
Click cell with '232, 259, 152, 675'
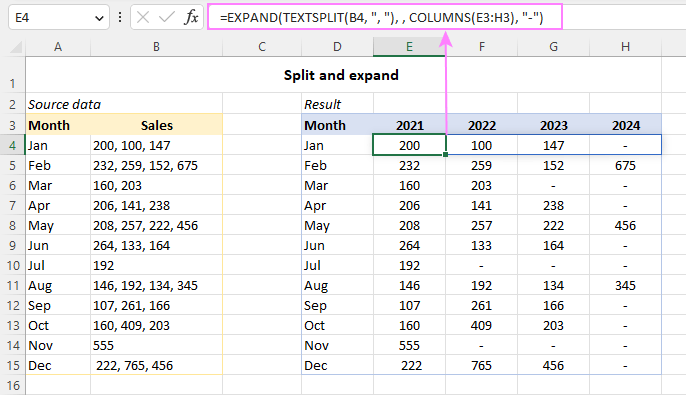157,166
